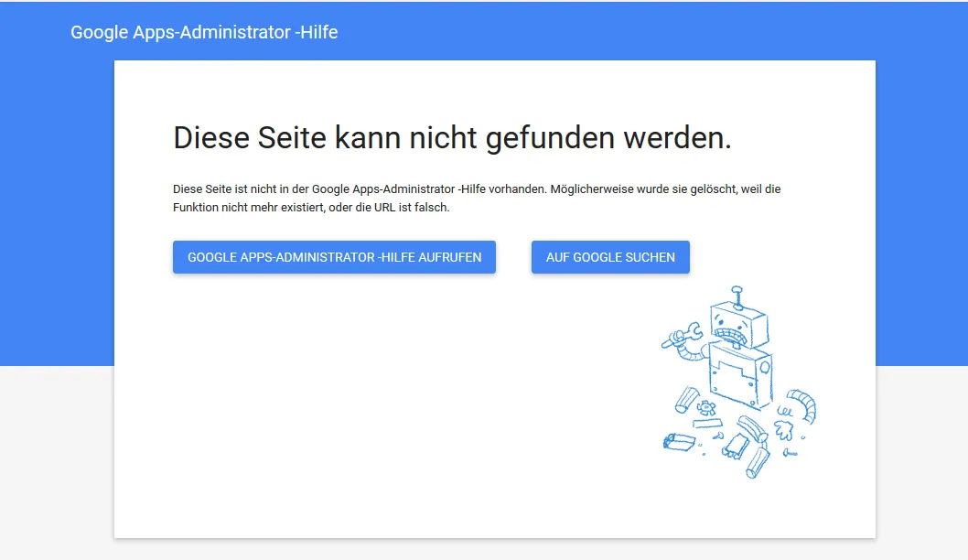Click the bottommost cylinder piece of debris
This screenshot has width=968, height=560.
click(758, 462)
